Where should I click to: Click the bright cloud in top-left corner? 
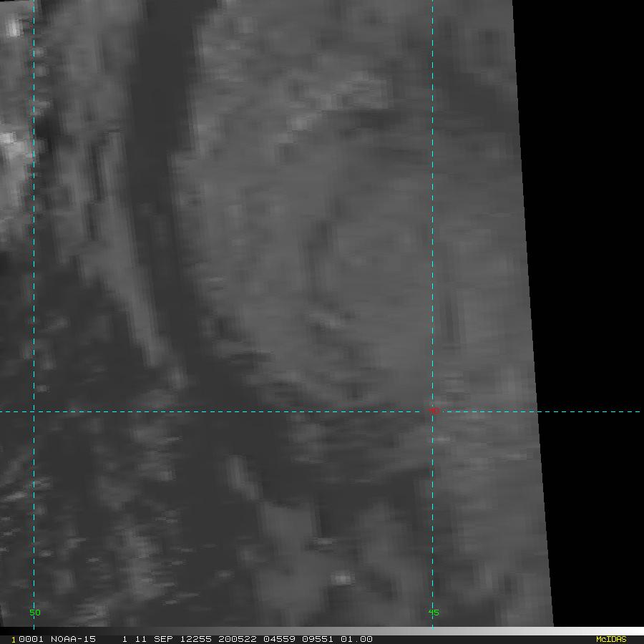pyautogui.click(x=13, y=29)
